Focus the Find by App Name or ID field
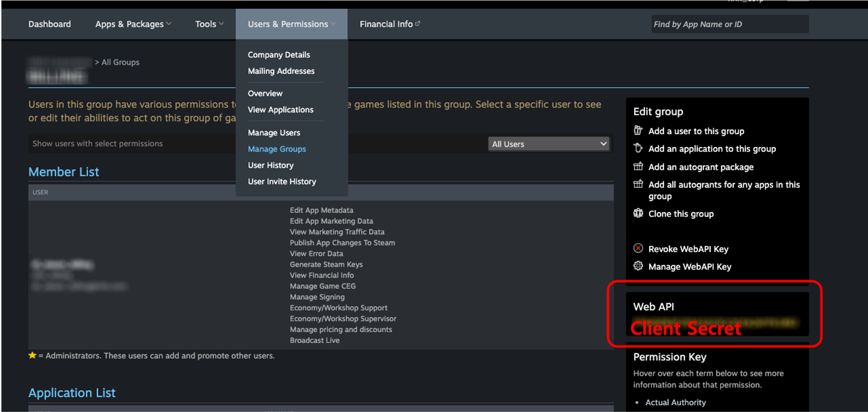The height and width of the screenshot is (412, 868). [730, 24]
